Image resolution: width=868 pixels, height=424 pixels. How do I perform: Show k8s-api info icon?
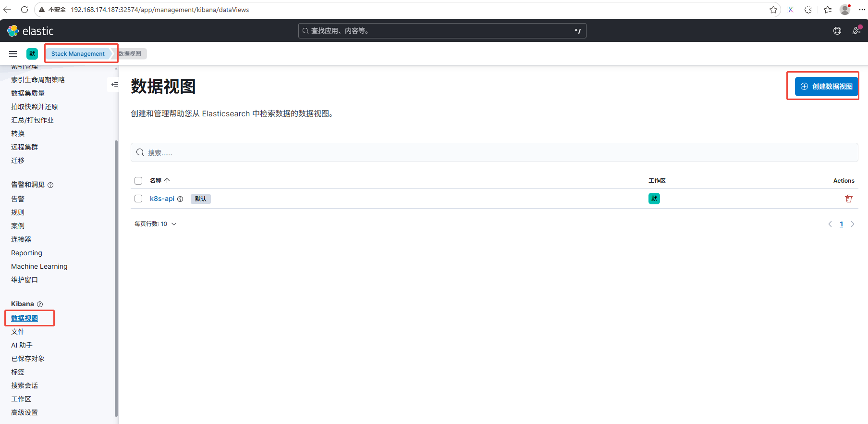pos(180,199)
